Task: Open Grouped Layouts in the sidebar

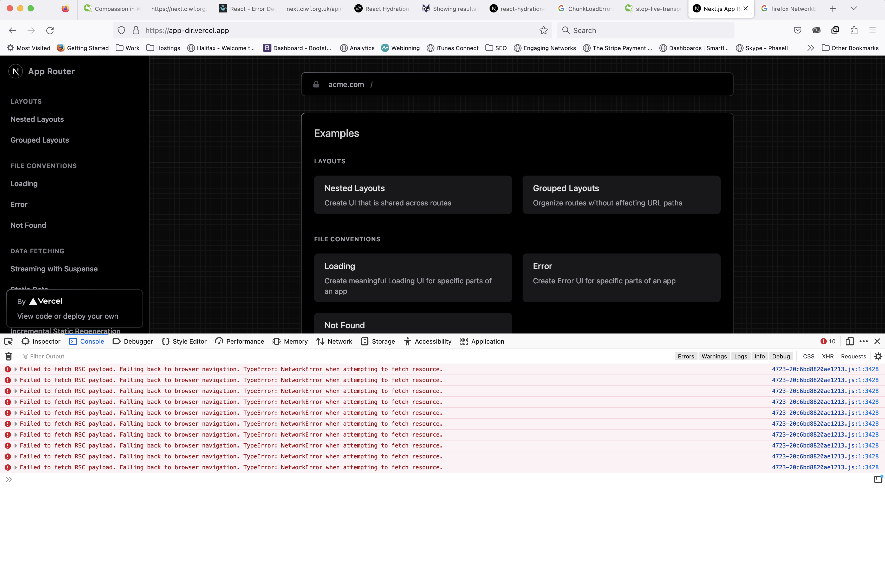Action: coord(40,140)
